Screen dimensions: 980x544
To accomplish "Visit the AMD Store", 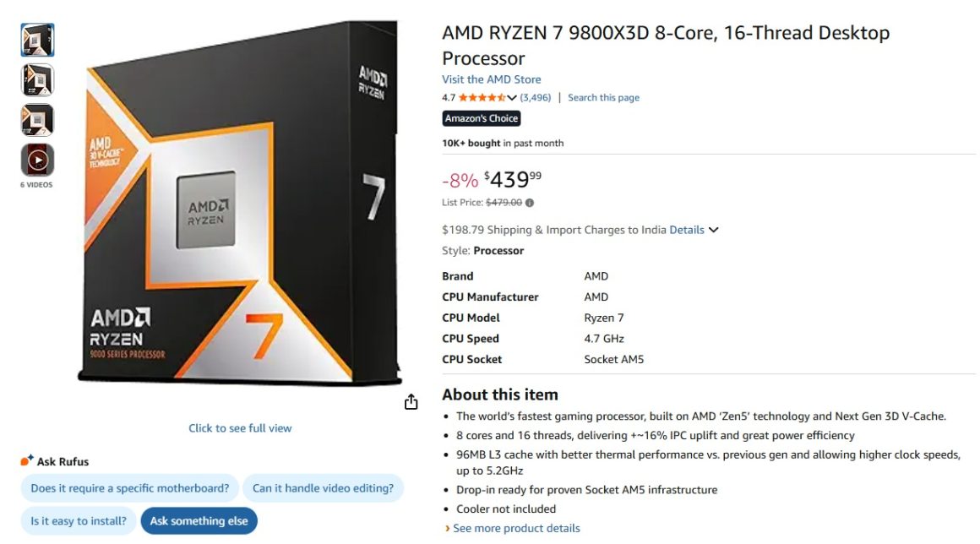I will click(491, 79).
